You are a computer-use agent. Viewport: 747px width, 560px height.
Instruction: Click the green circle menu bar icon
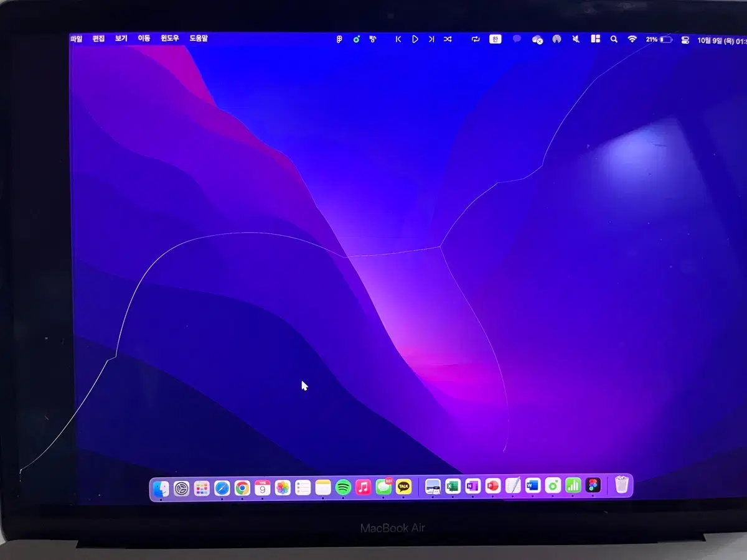356,39
